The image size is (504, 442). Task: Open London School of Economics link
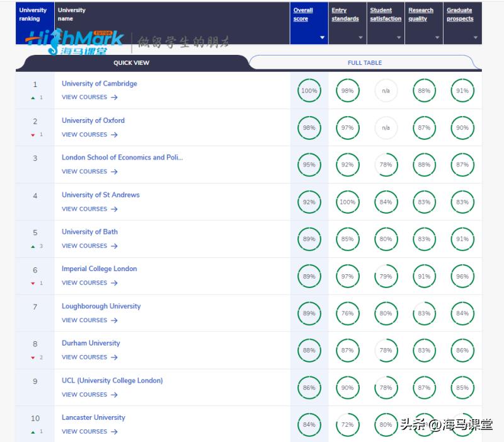pyautogui.click(x=122, y=158)
